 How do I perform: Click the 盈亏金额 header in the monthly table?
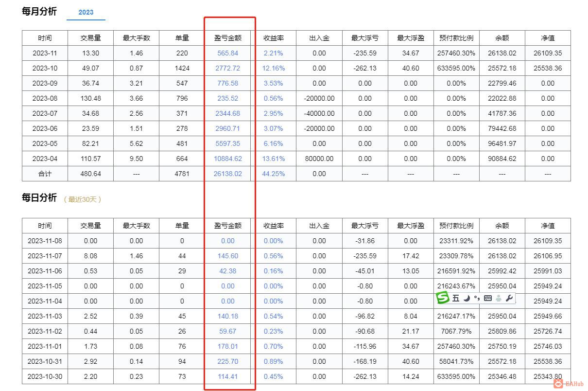click(227, 38)
